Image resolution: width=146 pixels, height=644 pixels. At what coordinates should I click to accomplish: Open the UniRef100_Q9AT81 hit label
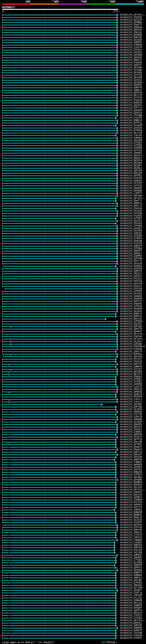point(131,30)
